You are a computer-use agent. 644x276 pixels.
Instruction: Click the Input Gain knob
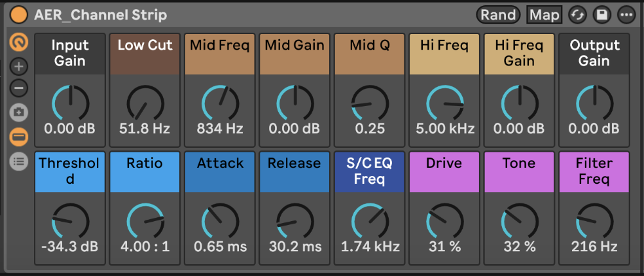point(70,103)
